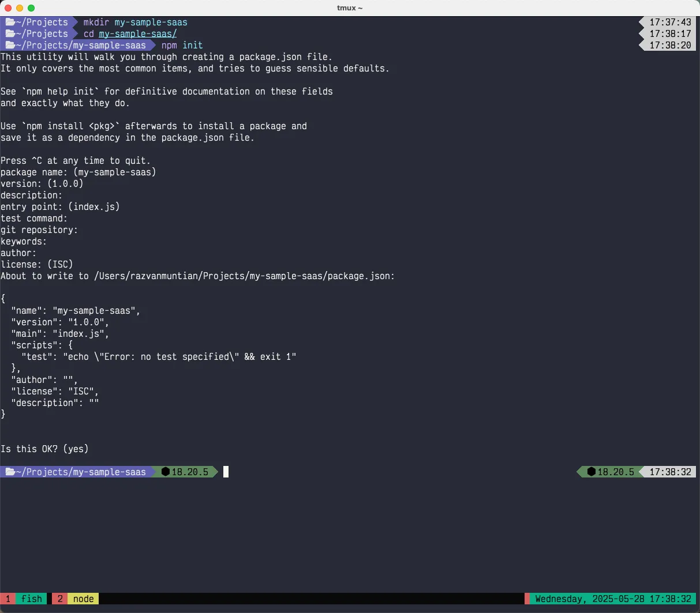This screenshot has width=700, height=613.
Task: Close the tmux terminal window
Action: 8,8
